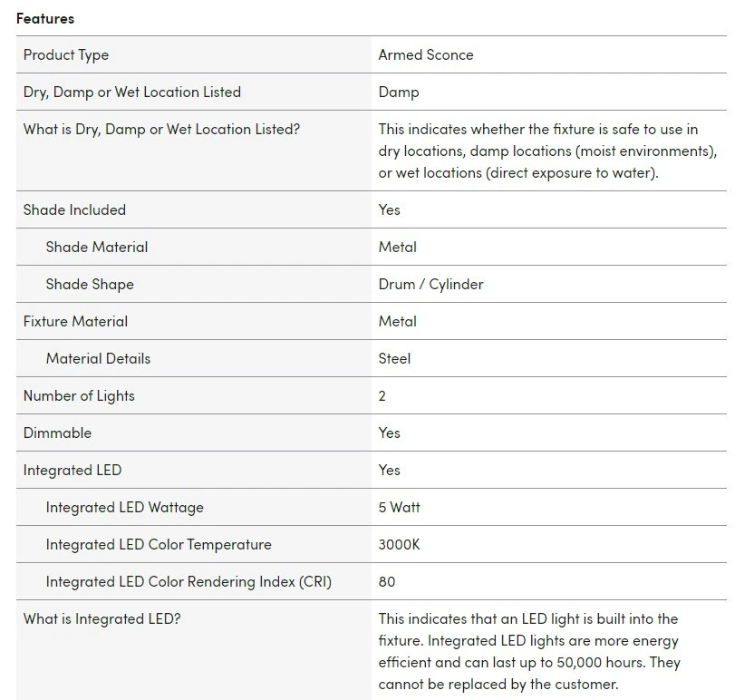Viewport: 754px width, 700px height.
Task: Select the Integrated LED Color Rendering Index label
Action: click(188, 581)
